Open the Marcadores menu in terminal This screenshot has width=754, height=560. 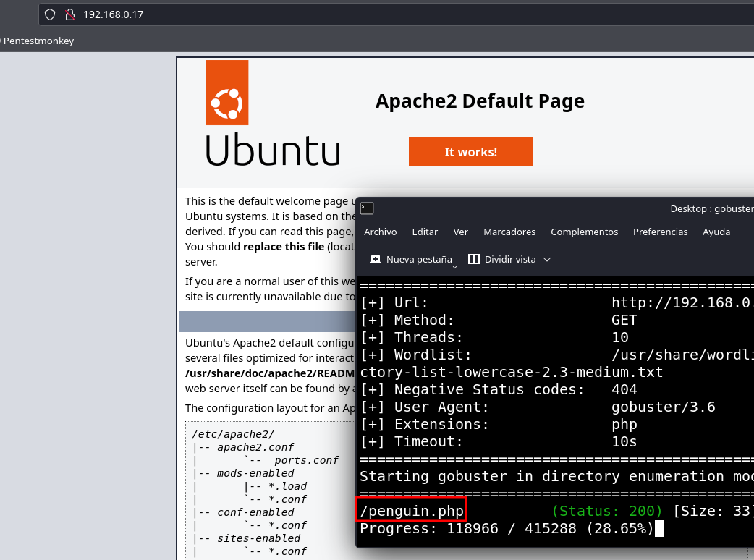tap(509, 232)
